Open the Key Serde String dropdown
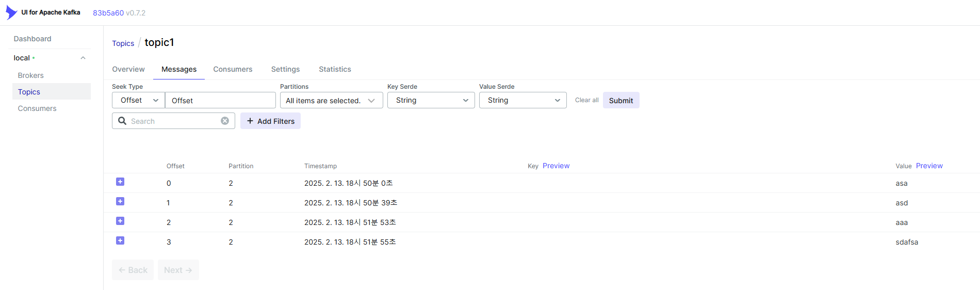 (431, 100)
